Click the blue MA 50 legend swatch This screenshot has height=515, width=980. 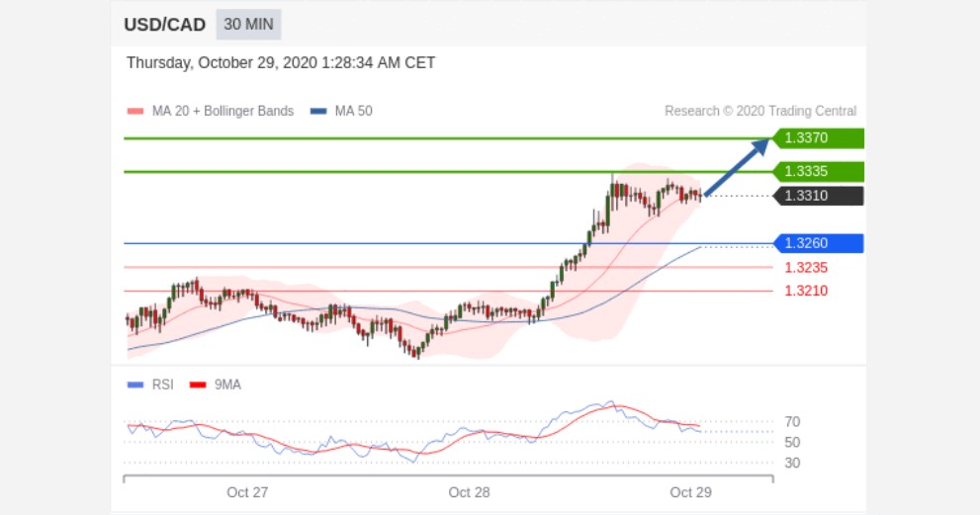(x=318, y=112)
